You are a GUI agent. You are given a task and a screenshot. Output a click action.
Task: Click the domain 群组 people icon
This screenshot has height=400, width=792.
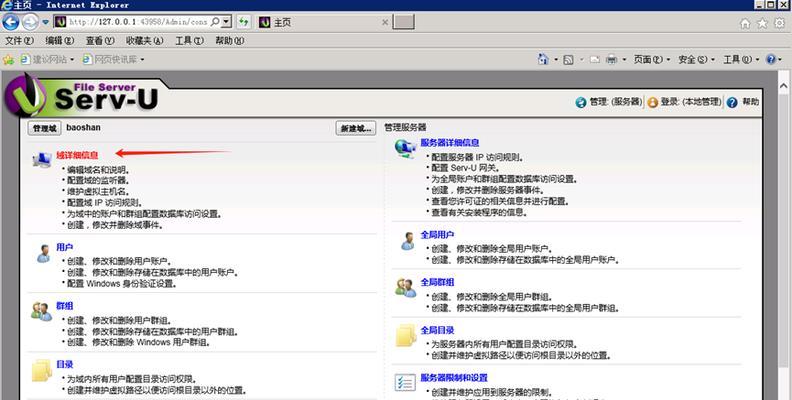pyautogui.click(x=41, y=312)
